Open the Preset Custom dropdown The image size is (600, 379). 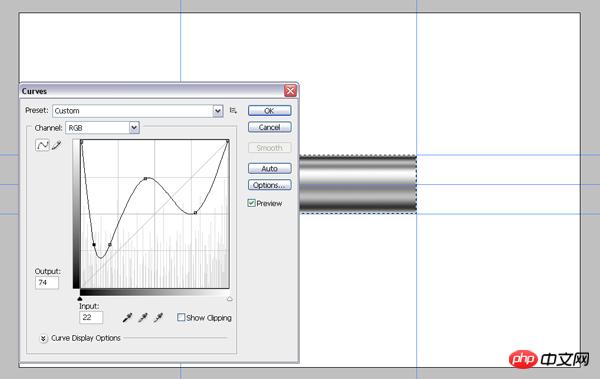(138, 111)
